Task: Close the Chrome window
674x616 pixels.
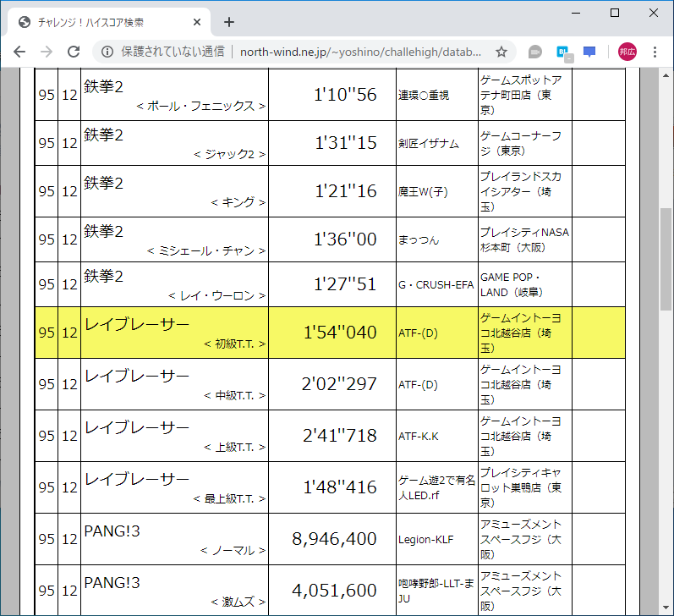Action: click(x=654, y=13)
